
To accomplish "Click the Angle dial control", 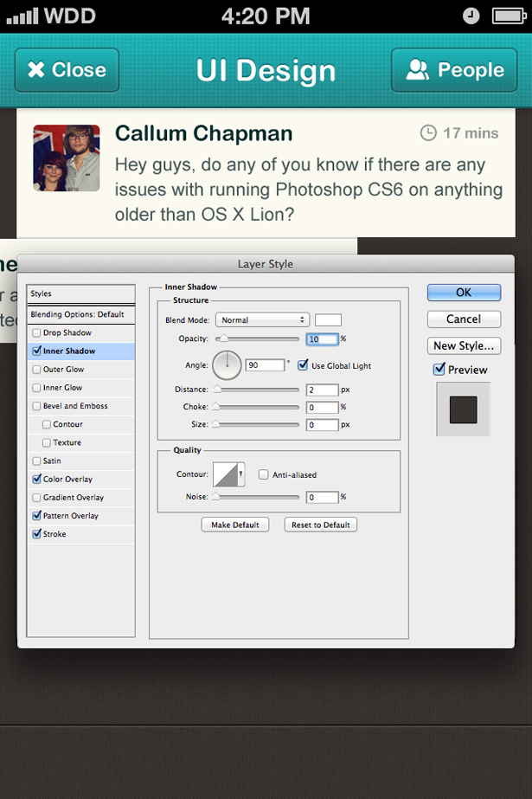I will pyautogui.click(x=228, y=365).
